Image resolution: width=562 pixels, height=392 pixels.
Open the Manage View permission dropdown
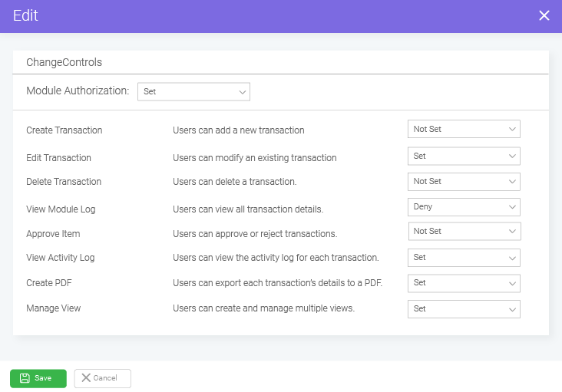pos(464,309)
